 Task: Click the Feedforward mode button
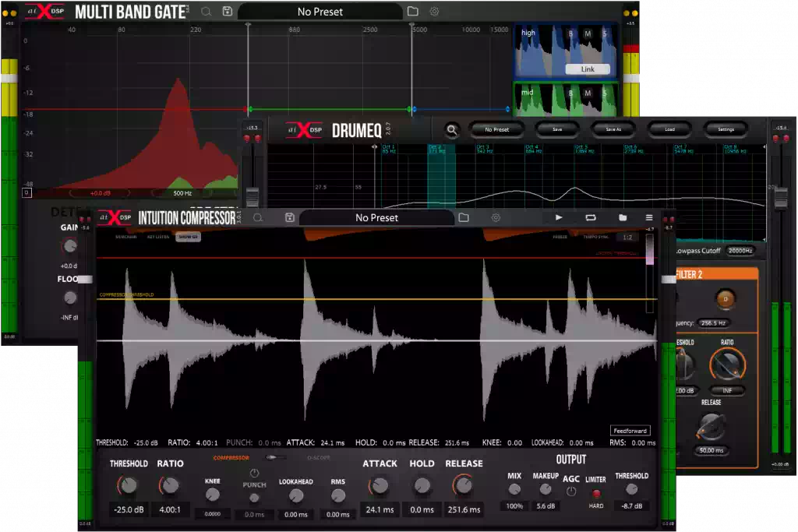(x=630, y=431)
